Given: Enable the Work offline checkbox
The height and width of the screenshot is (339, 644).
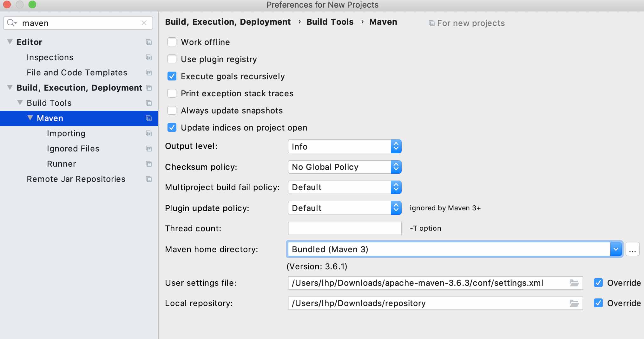Looking at the screenshot, I should click(x=172, y=42).
